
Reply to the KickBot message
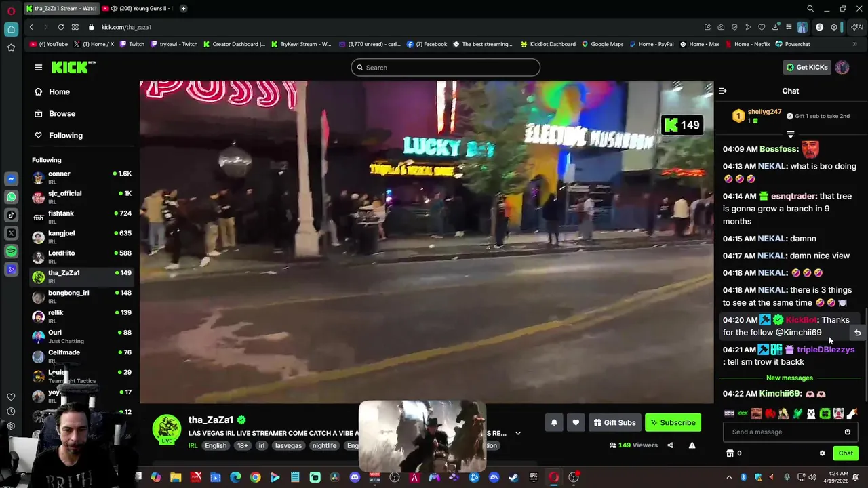click(x=857, y=333)
